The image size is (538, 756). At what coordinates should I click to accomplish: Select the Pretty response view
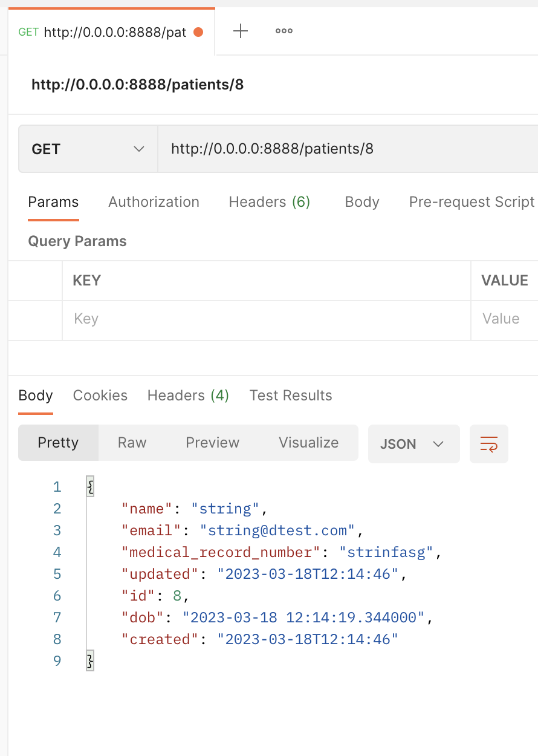click(x=58, y=443)
